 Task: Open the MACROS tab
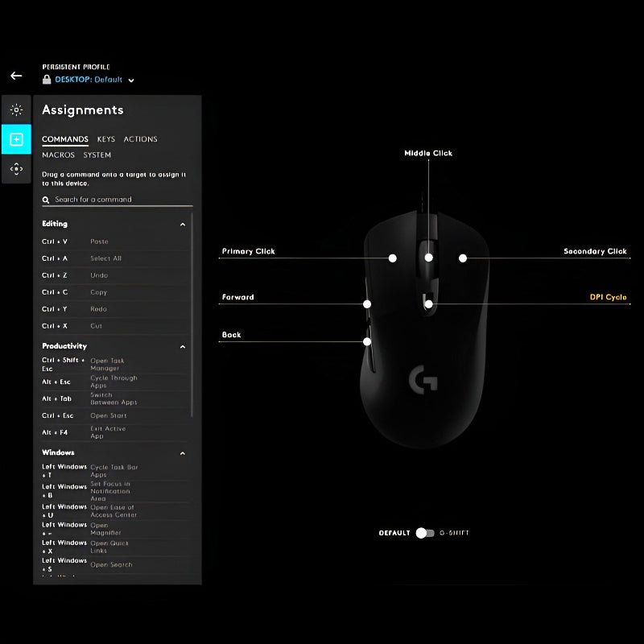(57, 155)
